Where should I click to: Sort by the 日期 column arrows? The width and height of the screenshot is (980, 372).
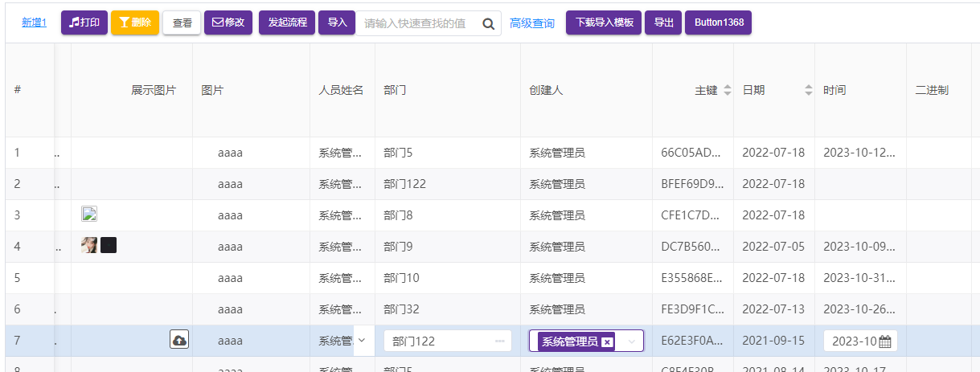808,91
